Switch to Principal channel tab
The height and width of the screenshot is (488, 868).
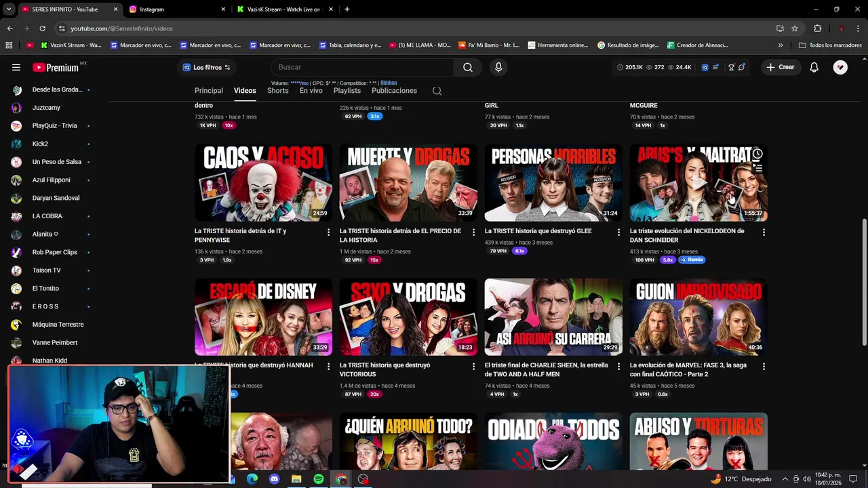209,91
